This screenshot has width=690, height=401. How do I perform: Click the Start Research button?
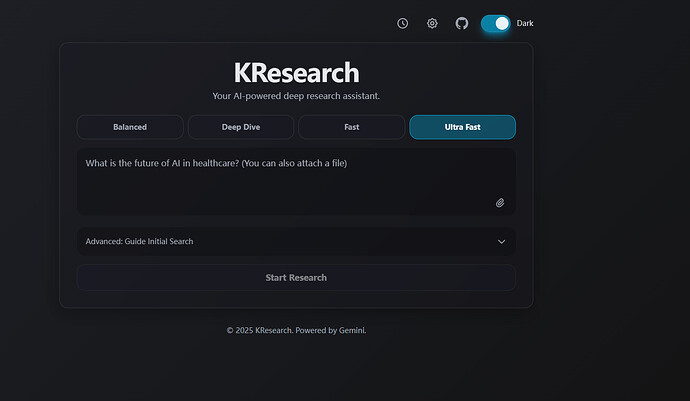pyautogui.click(x=296, y=278)
